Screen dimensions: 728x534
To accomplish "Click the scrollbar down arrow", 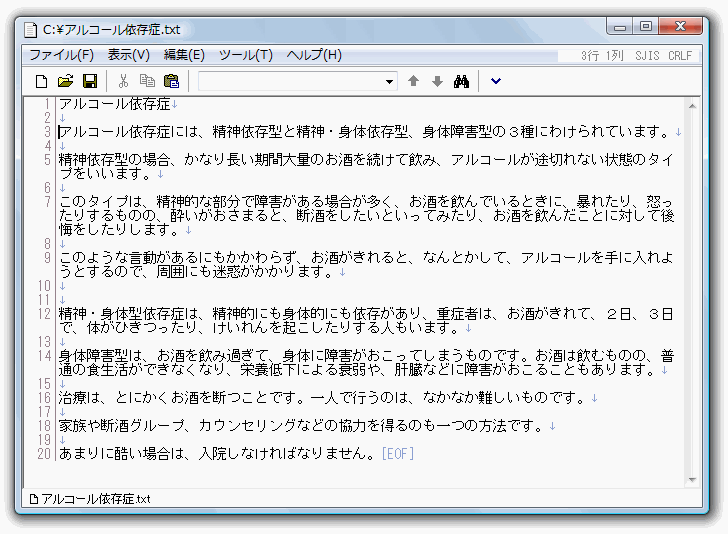I will tap(692, 480).
